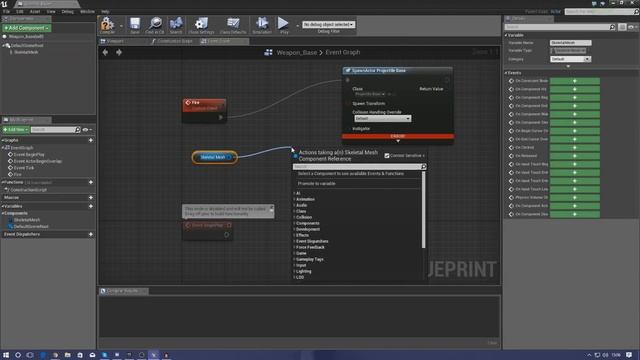Click Weapon_Base in the graph breadcrumb
Image resolution: width=640 pixels, height=360 pixels.
296,52
